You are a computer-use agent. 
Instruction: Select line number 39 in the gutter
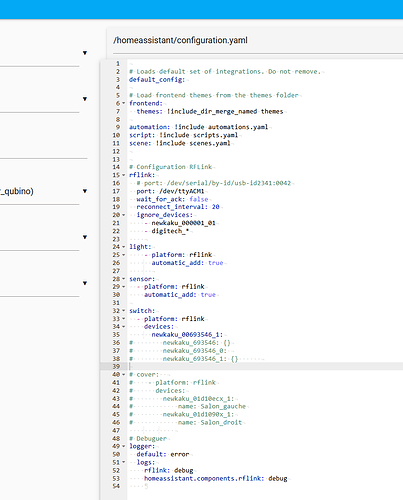coord(116,366)
